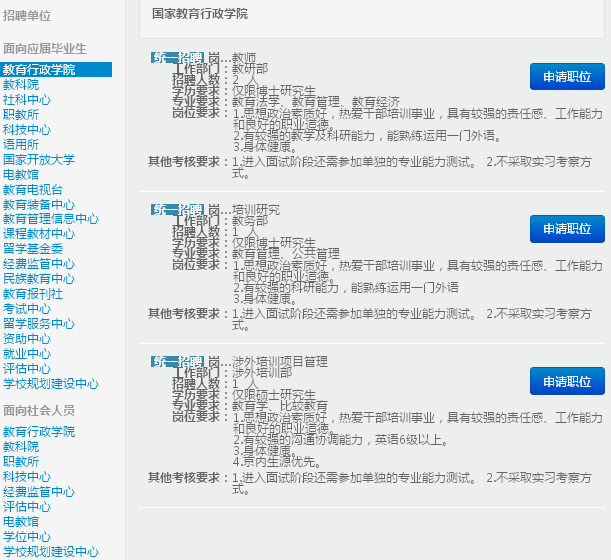
Task: Open 评估中心 under 面向应届毕业生
Action: 27,369
